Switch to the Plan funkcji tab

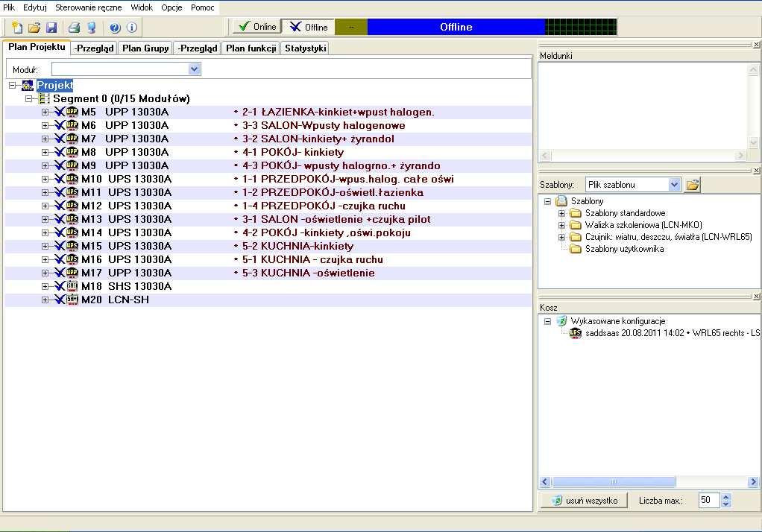[x=251, y=48]
